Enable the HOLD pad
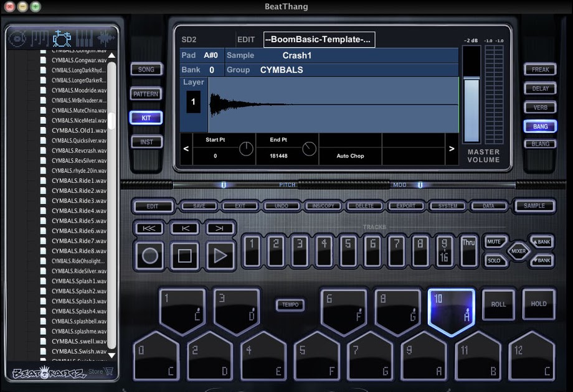This screenshot has height=392, width=573. tap(539, 304)
